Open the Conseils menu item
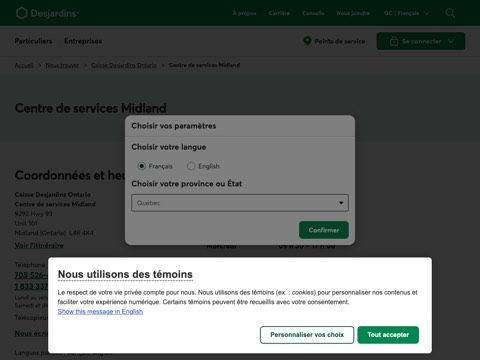The width and height of the screenshot is (480, 360). pyautogui.click(x=313, y=13)
